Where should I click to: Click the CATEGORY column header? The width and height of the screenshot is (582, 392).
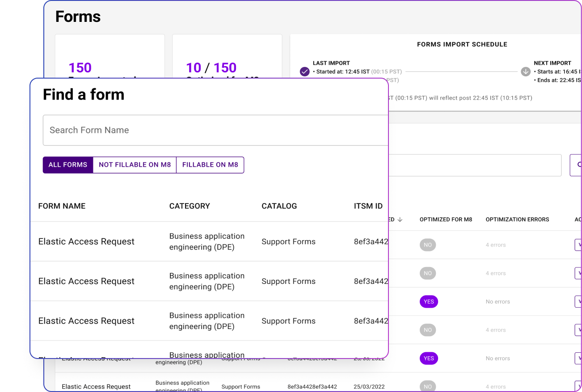(x=190, y=206)
